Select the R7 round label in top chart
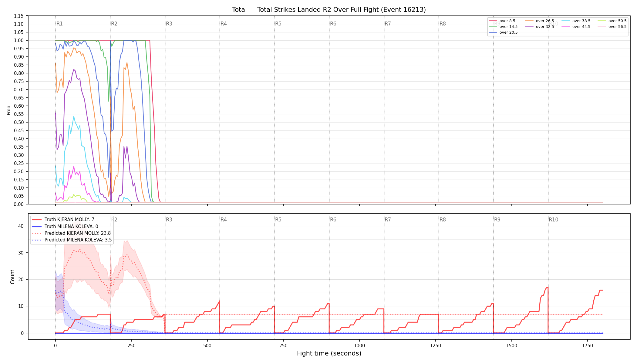637x364 pixels. 388,24
